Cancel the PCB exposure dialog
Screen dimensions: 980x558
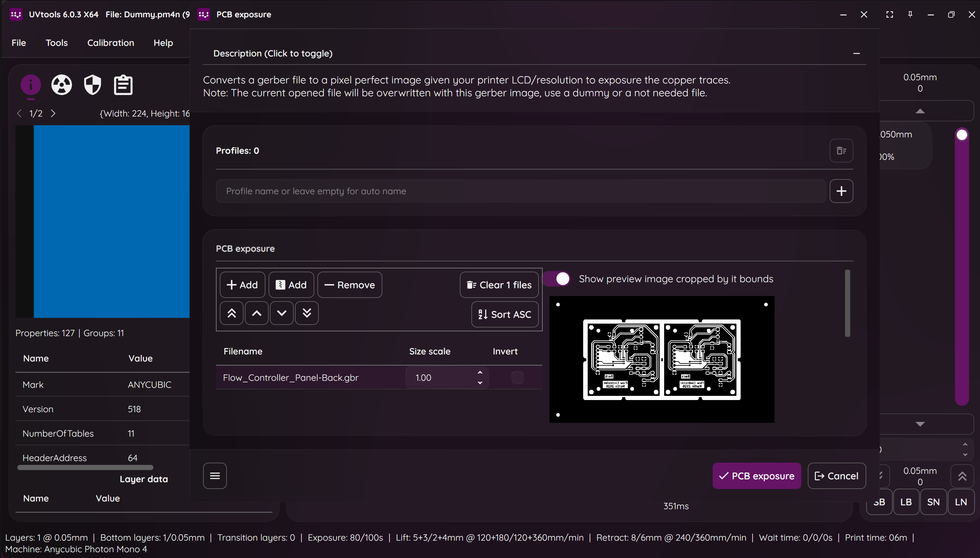coord(837,475)
